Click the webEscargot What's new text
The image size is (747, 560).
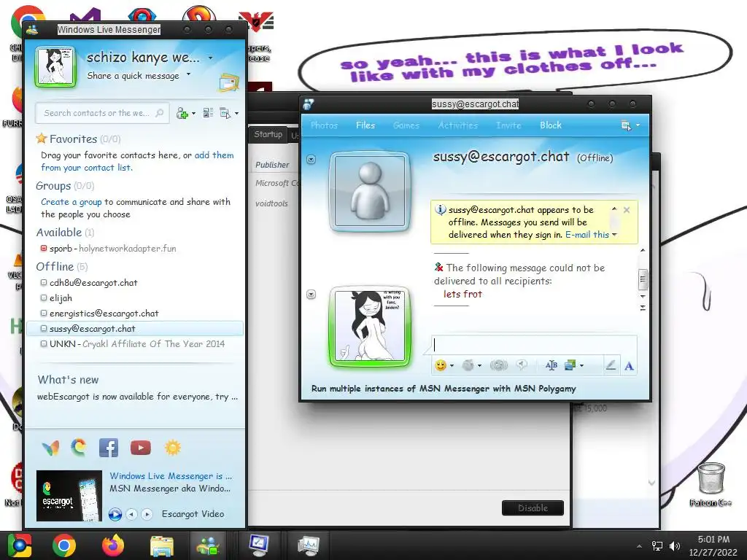click(x=137, y=397)
